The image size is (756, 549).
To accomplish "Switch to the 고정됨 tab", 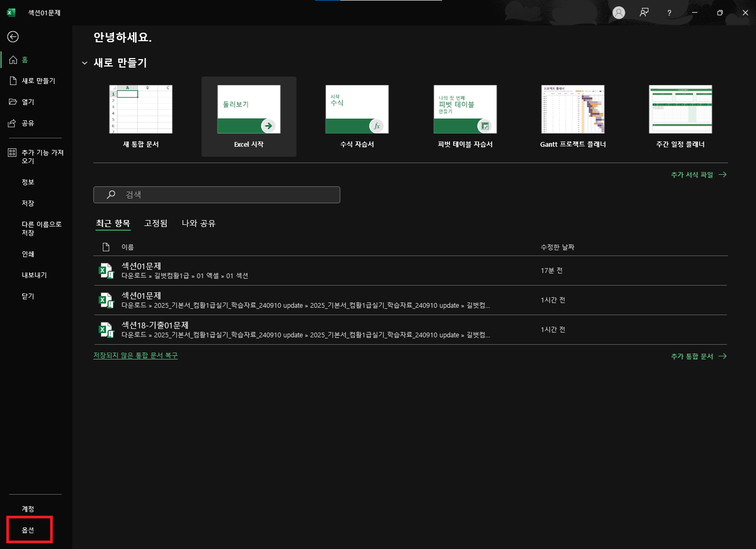I will click(x=156, y=223).
